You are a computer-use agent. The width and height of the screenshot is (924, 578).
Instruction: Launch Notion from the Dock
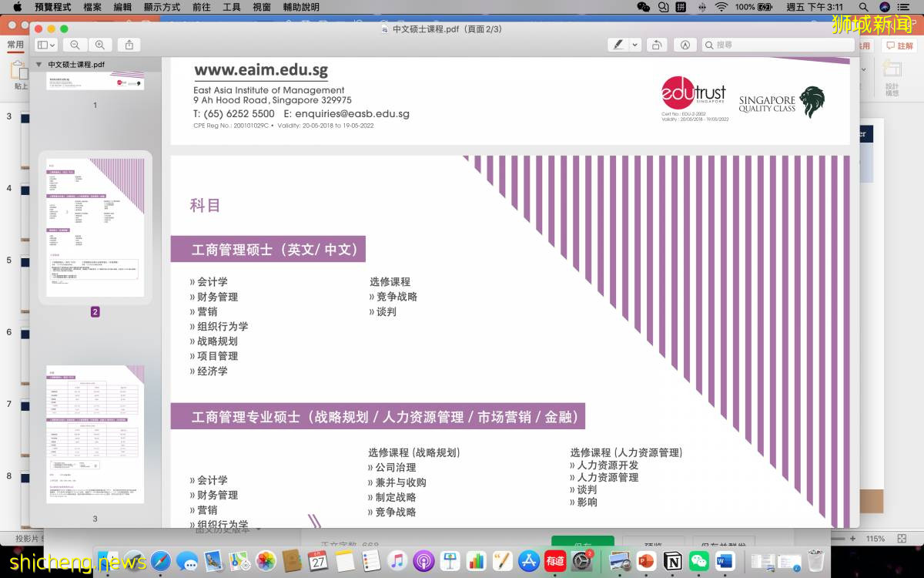click(x=672, y=561)
